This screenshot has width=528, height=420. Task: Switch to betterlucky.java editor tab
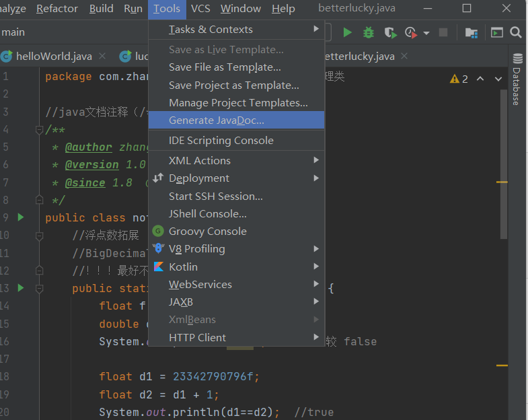pos(359,57)
